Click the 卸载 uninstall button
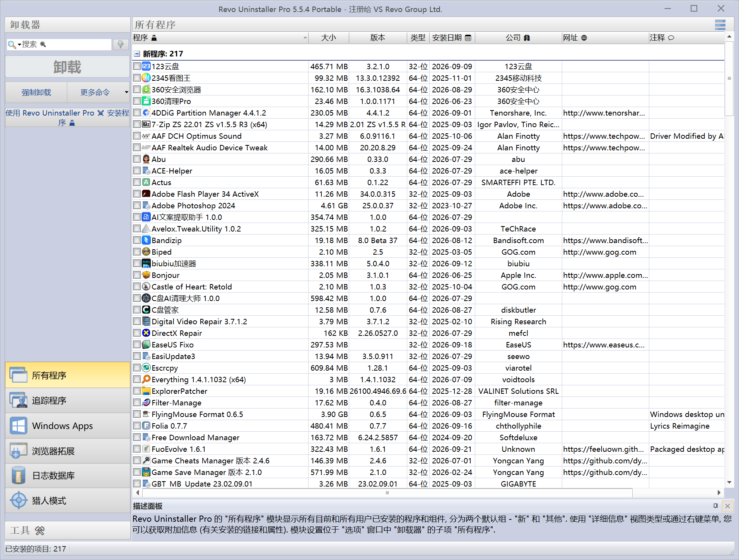The width and height of the screenshot is (739, 560). tap(67, 67)
